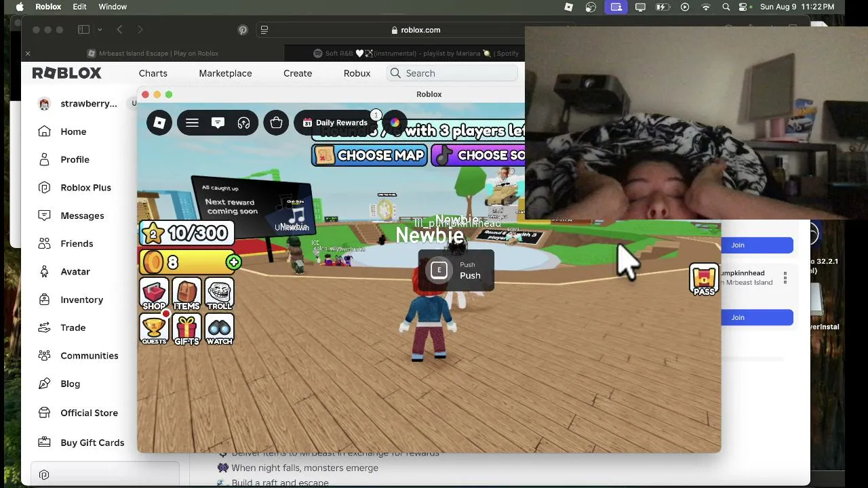The height and width of the screenshot is (488, 868).
Task: Click the date and time in menu bar
Action: [x=797, y=7]
